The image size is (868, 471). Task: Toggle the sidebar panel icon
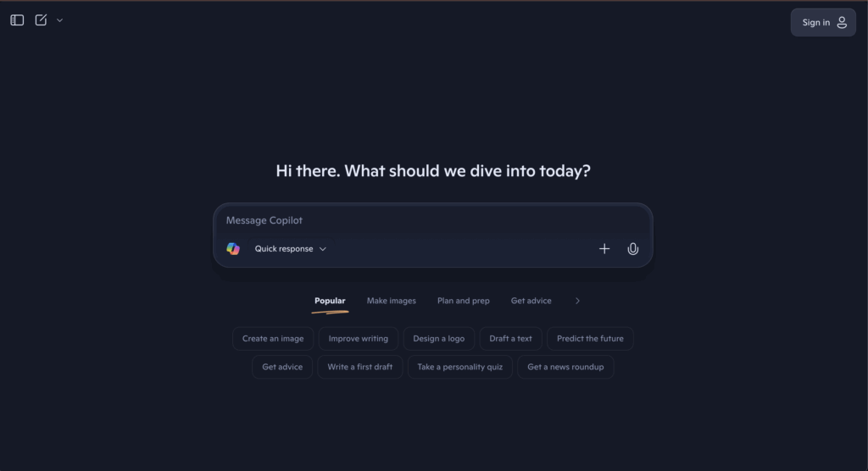[x=17, y=20]
